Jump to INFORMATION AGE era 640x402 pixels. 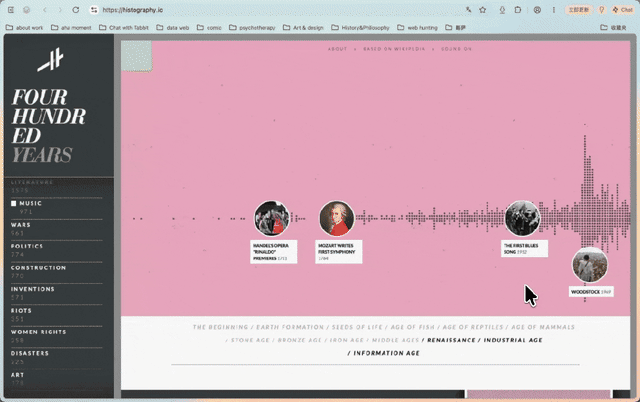[x=387, y=353]
